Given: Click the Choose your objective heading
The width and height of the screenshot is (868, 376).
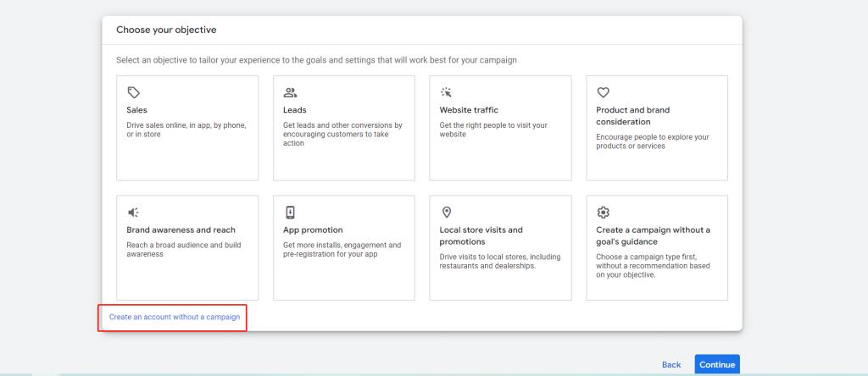Looking at the screenshot, I should (x=166, y=30).
